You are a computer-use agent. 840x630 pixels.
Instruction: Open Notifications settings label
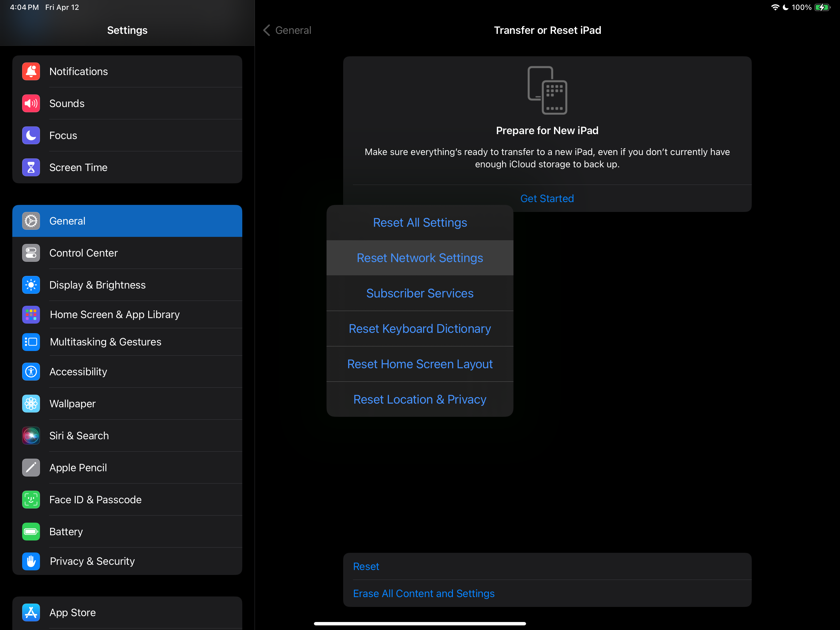tap(79, 71)
